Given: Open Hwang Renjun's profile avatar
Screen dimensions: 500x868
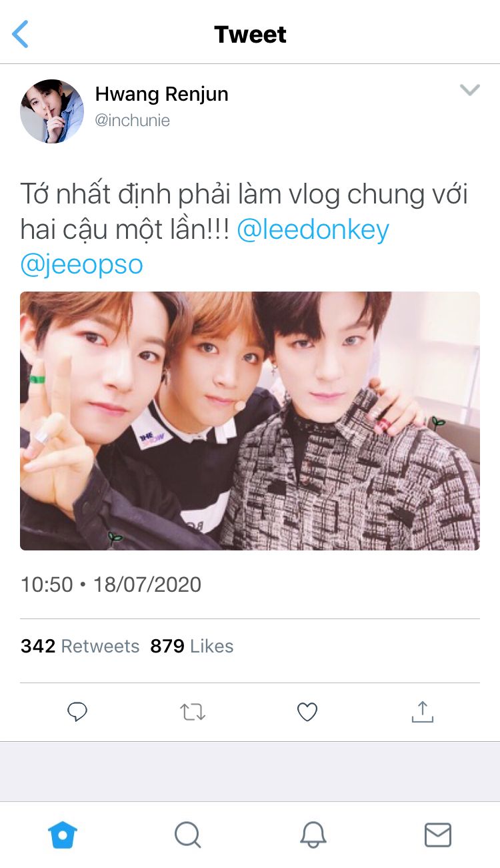Looking at the screenshot, I should pos(52,111).
